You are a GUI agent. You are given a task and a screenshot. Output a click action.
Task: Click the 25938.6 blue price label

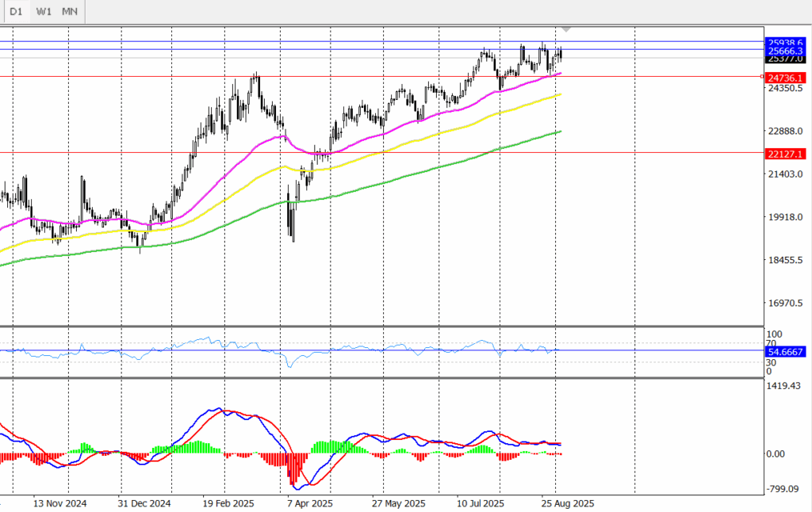point(786,42)
